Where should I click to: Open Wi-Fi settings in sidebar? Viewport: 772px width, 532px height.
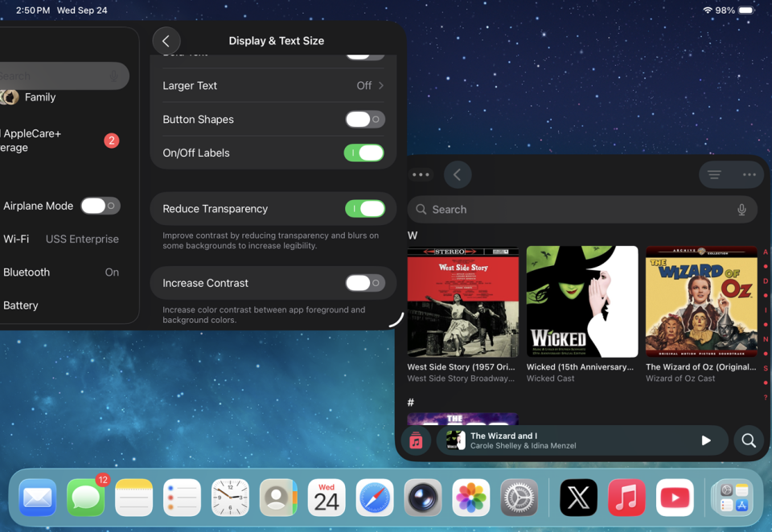pos(61,239)
